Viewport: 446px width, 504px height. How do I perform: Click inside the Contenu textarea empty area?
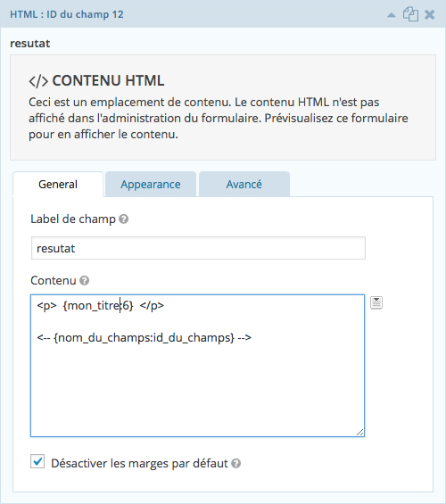point(197,389)
